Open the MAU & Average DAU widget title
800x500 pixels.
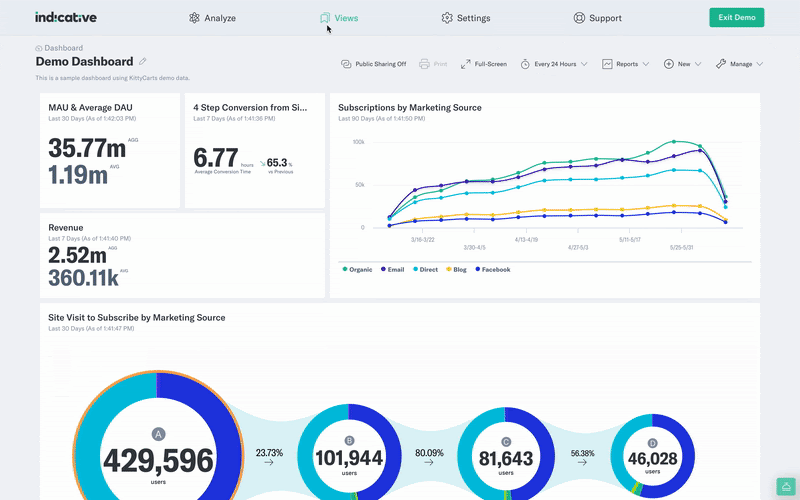tap(90, 108)
